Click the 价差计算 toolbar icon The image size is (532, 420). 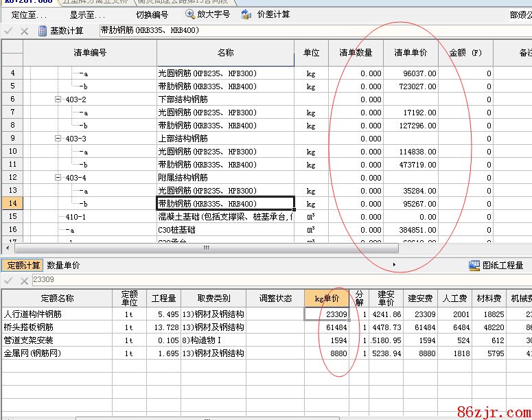pyautogui.click(x=246, y=14)
